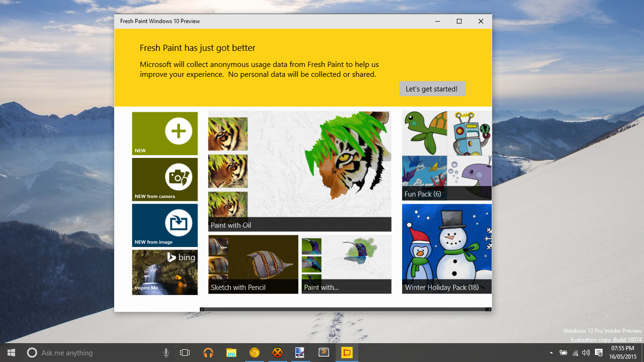Screen dimensions: 644x362
Task: Click the second tiger thumbnail in Paint with Oil
Action: pyautogui.click(x=228, y=171)
